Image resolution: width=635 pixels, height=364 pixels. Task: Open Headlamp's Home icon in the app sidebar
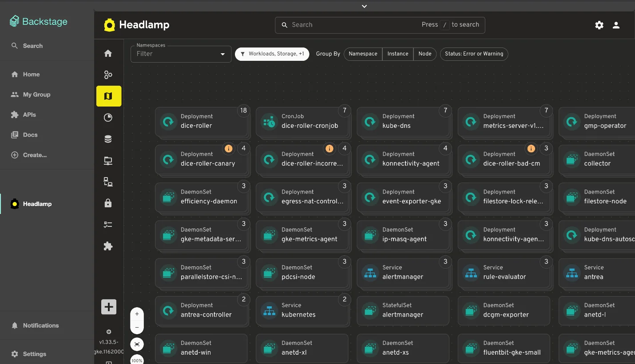108,53
